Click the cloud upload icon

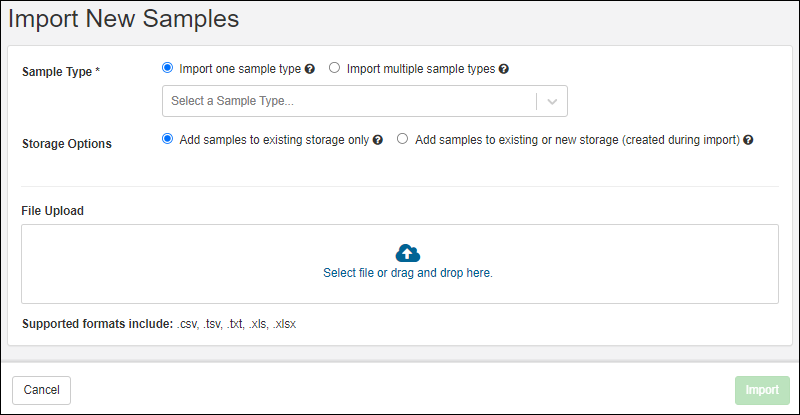click(408, 252)
